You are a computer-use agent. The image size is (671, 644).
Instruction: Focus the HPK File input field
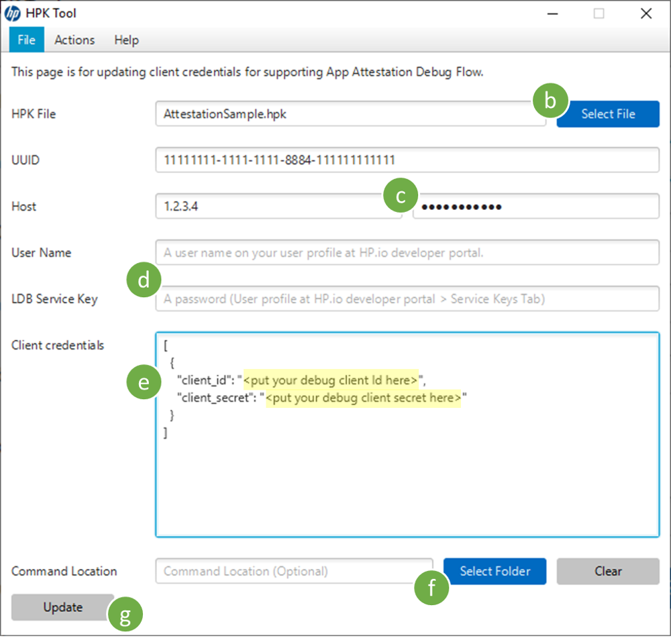(351, 114)
